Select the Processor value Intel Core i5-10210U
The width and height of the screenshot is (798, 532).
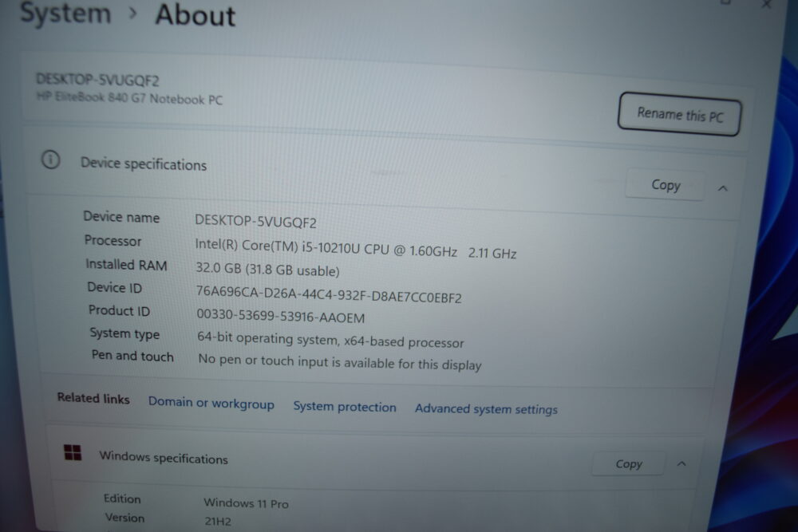[356, 249]
